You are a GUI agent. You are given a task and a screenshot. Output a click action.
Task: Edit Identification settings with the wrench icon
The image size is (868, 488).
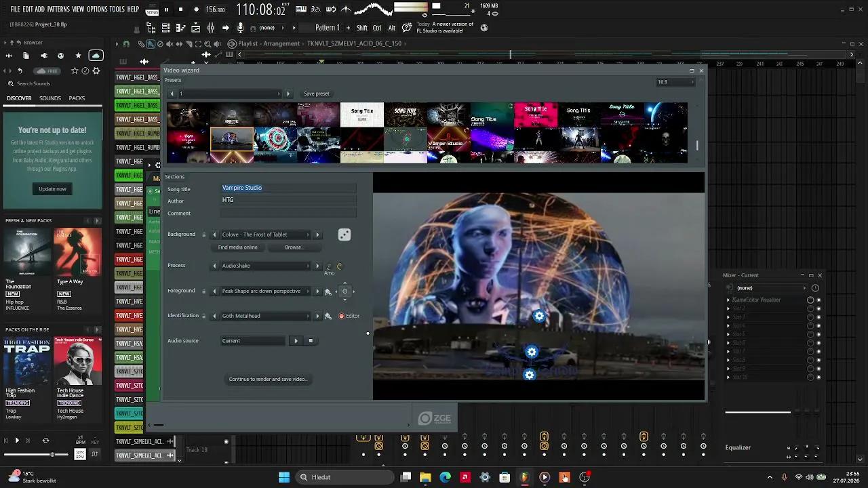point(328,316)
